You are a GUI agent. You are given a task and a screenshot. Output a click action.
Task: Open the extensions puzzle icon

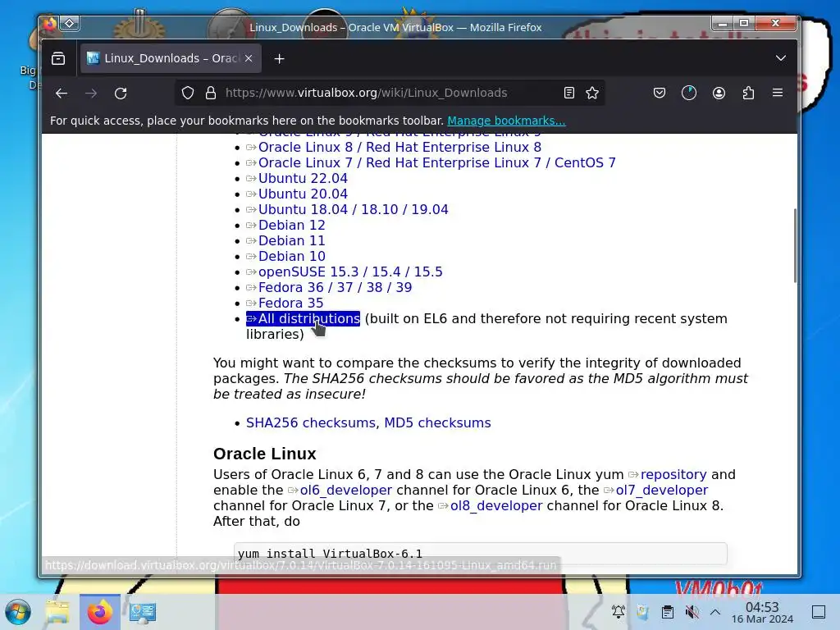[748, 94]
